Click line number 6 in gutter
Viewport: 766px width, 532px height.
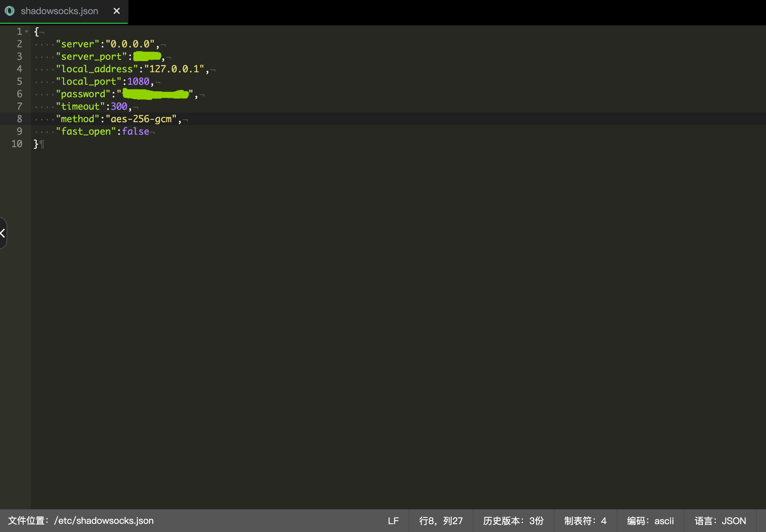click(19, 94)
